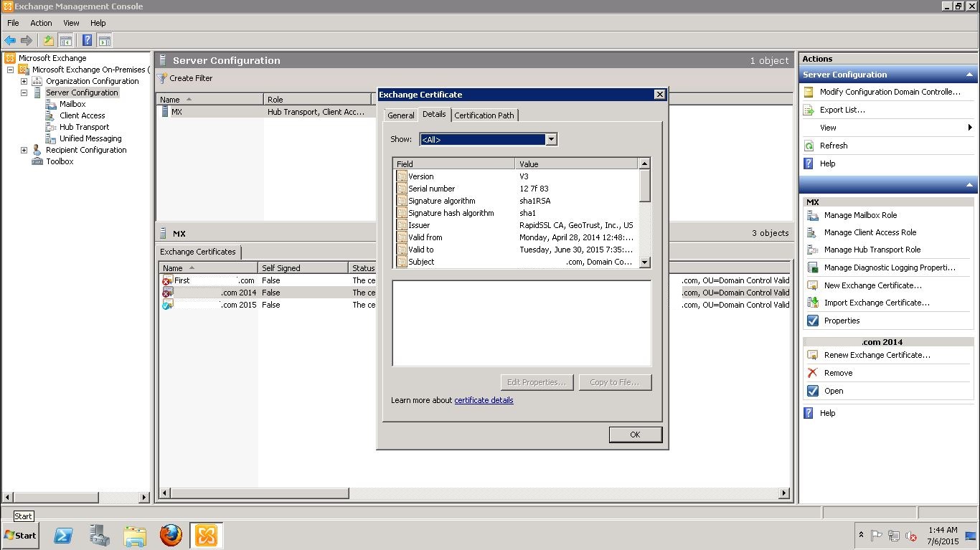This screenshot has width=980, height=550.
Task: Click Manage Diagnostic Logging Properties icon
Action: (x=813, y=267)
